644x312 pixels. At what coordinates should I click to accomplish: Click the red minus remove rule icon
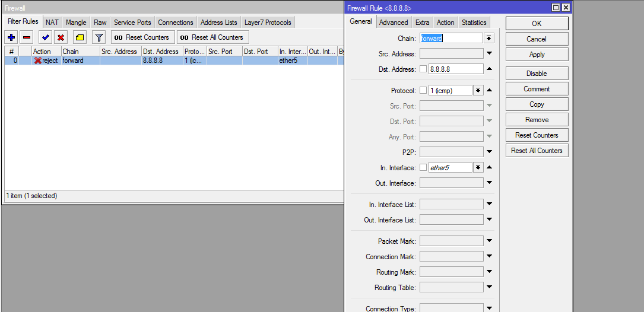[27, 37]
